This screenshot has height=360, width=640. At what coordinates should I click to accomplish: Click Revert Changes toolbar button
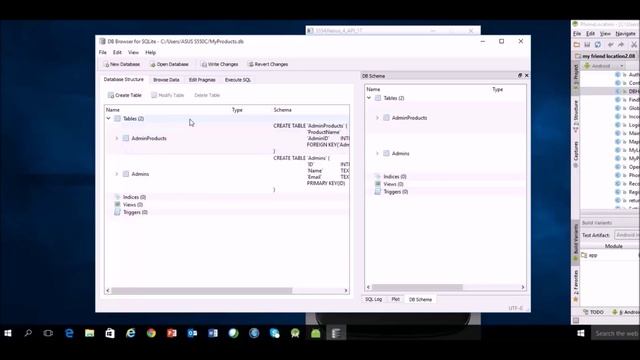click(268, 64)
